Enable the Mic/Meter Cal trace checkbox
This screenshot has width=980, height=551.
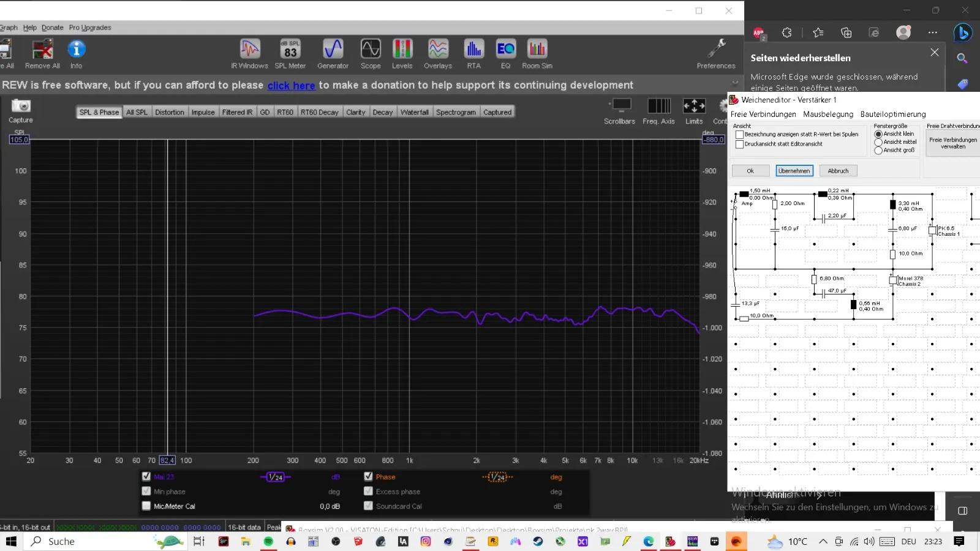146,506
